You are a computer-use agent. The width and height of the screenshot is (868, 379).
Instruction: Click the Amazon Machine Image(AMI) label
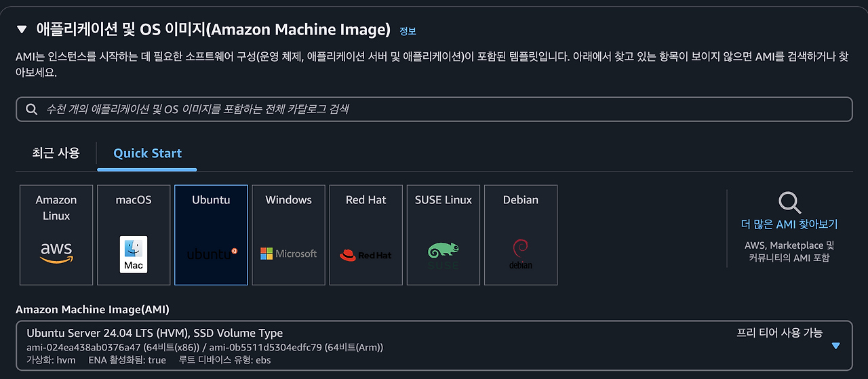coord(92,309)
